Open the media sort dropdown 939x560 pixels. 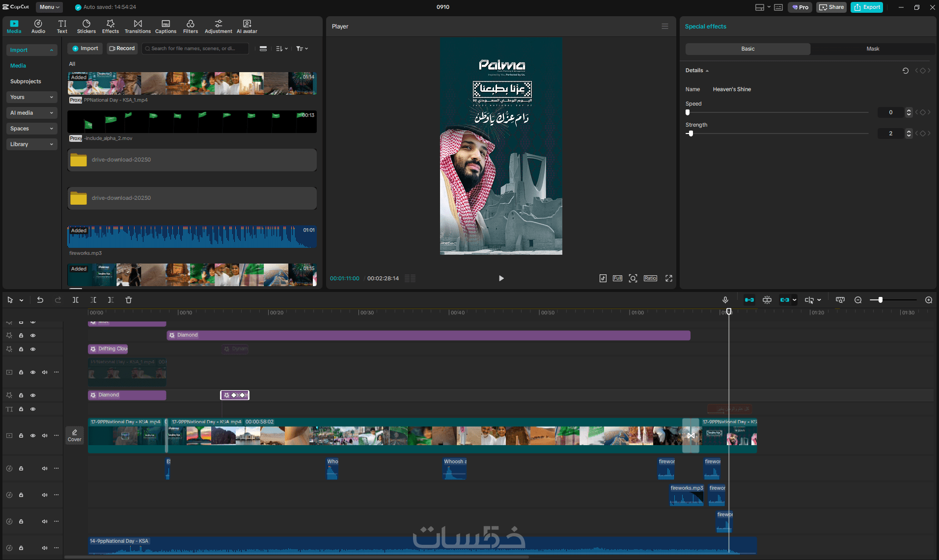pos(282,49)
